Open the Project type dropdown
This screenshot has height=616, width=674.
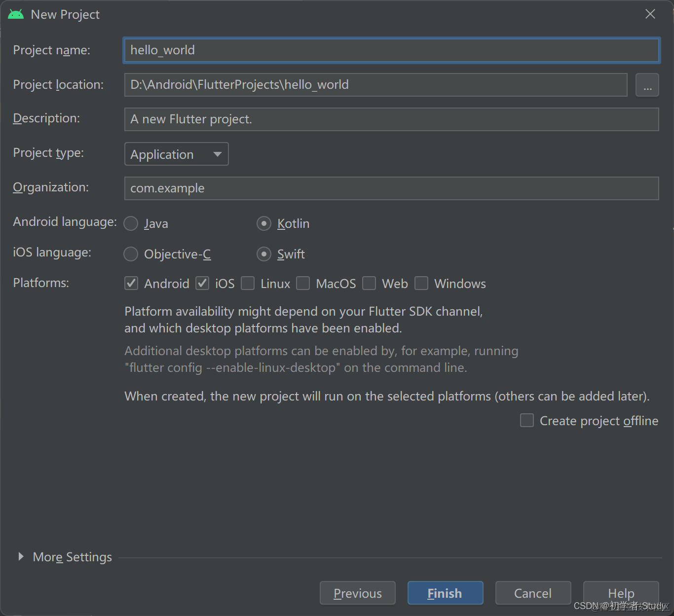(176, 154)
